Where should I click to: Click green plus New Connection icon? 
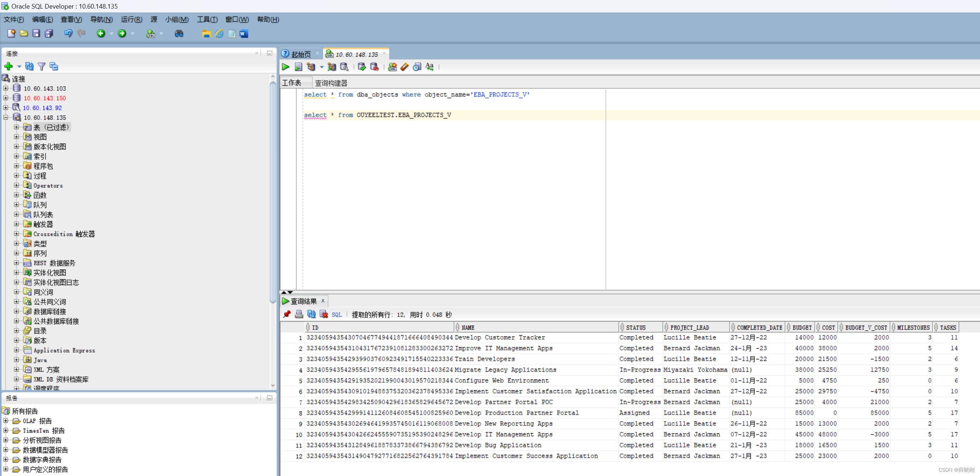click(x=8, y=66)
